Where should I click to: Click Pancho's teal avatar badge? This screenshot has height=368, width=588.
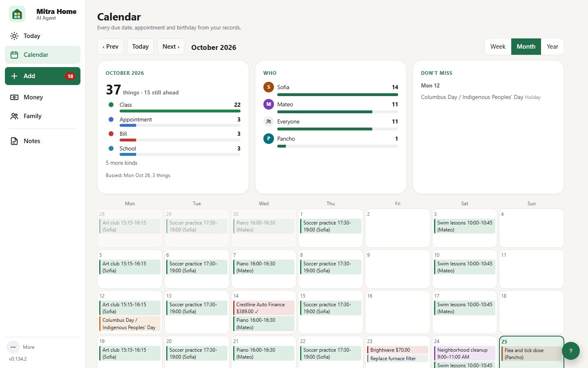[269, 139]
